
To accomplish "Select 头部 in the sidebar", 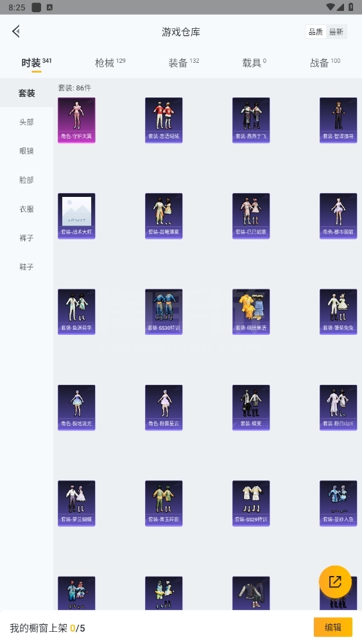I will coord(27,122).
